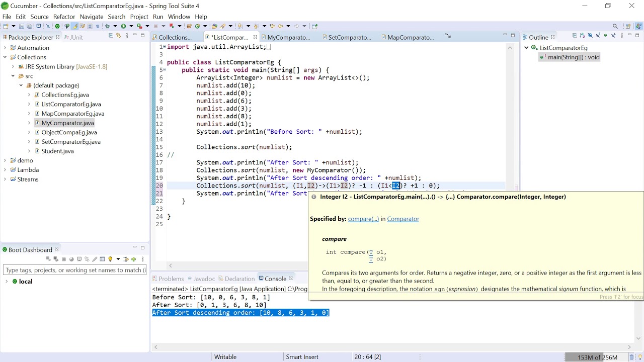Click the Boot Dashboard pencil edit icon

coord(95,259)
